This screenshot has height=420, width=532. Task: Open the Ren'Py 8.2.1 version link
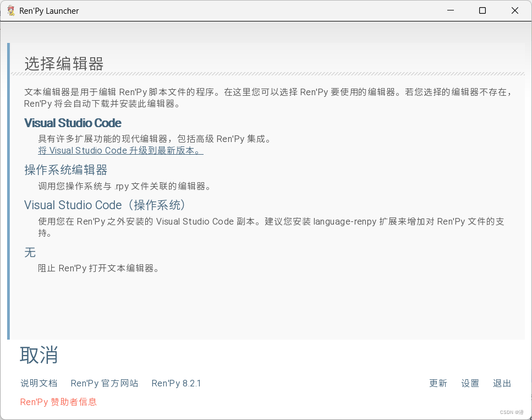tap(176, 383)
